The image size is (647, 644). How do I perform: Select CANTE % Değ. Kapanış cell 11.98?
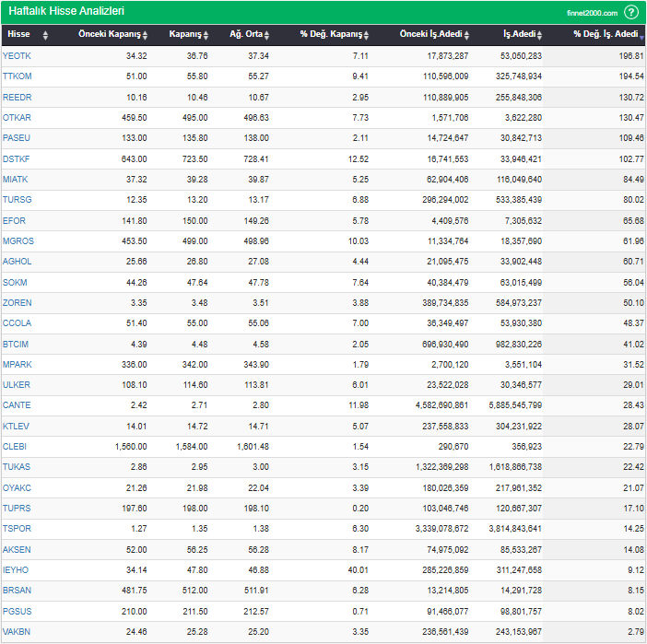tap(359, 405)
